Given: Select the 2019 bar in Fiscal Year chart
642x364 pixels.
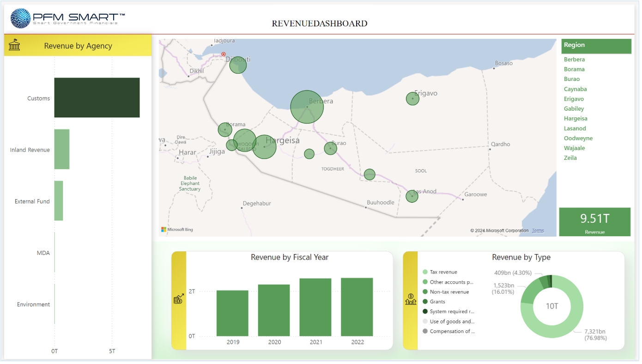Looking at the screenshot, I should tap(232, 313).
